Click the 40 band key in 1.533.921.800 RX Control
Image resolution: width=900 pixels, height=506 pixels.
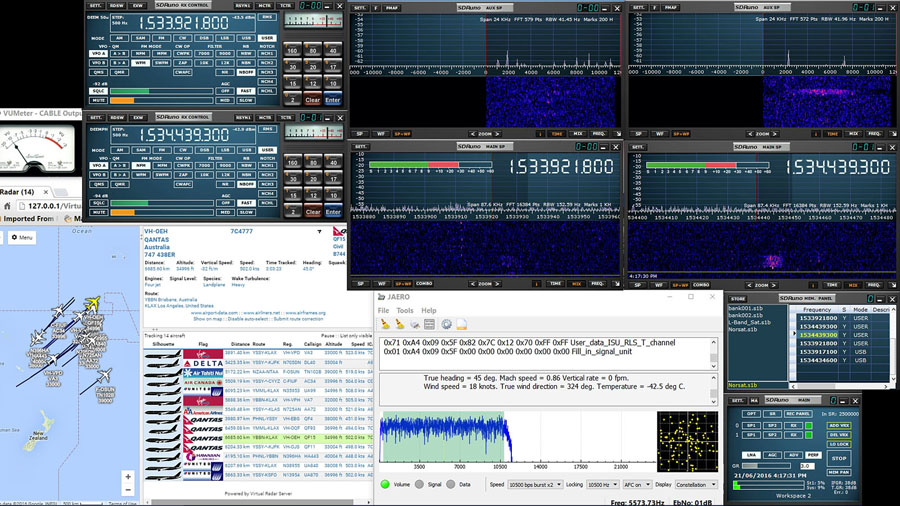coord(332,50)
